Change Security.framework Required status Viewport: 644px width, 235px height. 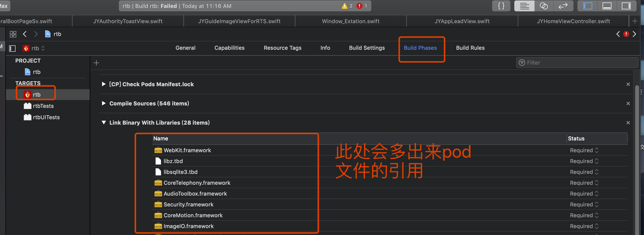[x=584, y=204]
